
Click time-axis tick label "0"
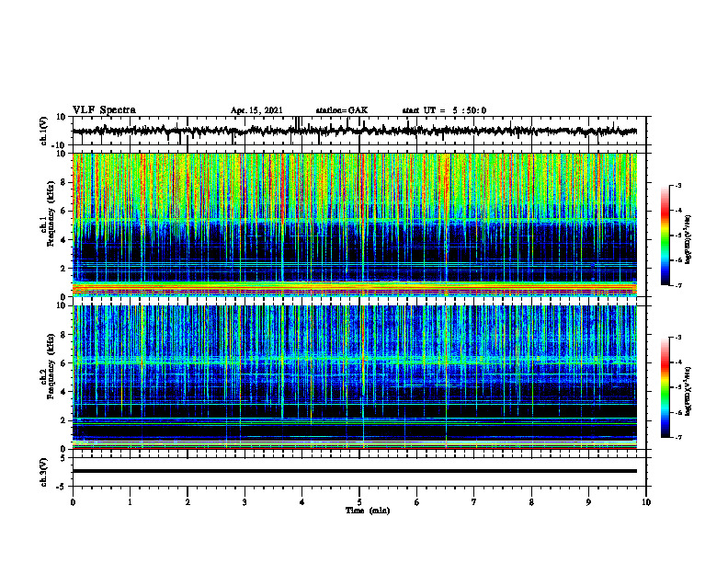tap(73, 502)
